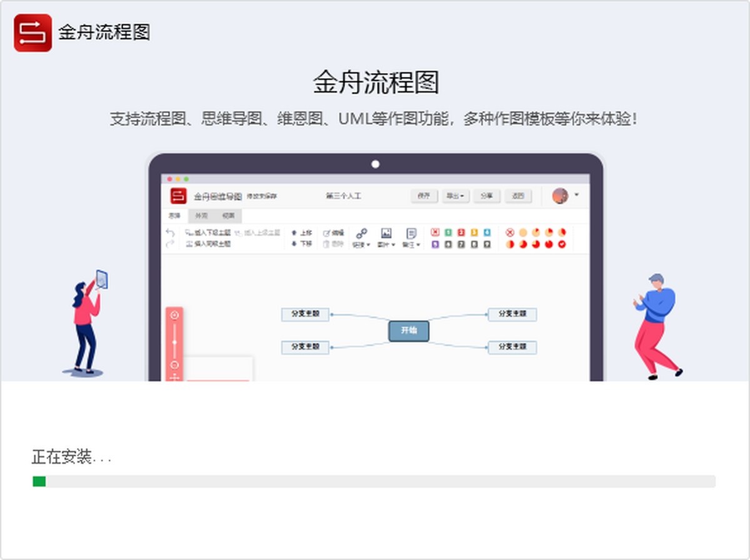The height and width of the screenshot is (560, 750).
Task: Click the red 金舟流程图 logo in the installer header
Action: coord(32,32)
